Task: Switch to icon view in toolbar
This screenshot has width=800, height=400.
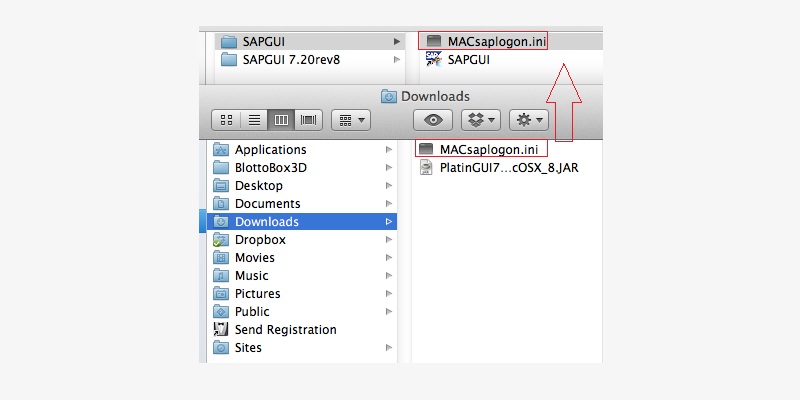Action: point(226,120)
